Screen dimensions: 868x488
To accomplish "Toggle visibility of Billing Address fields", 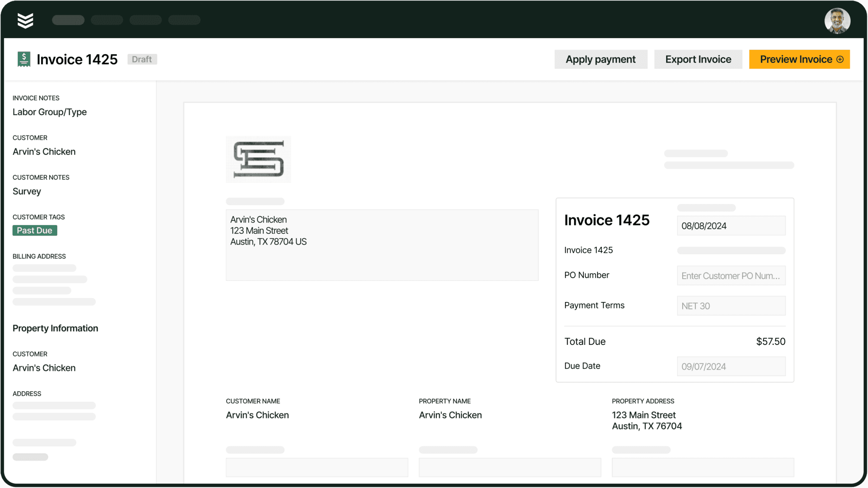I will click(x=39, y=256).
